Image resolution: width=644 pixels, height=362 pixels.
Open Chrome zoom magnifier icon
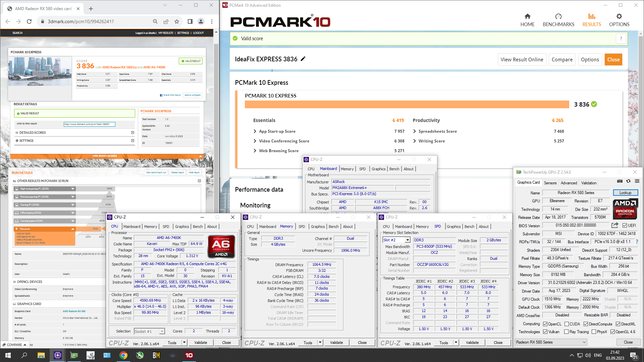[155, 21]
